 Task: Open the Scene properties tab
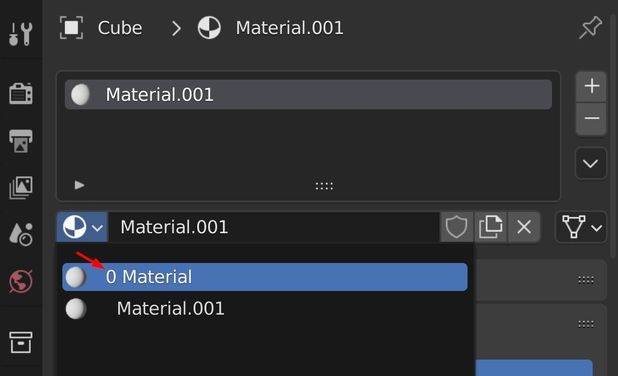[20, 234]
